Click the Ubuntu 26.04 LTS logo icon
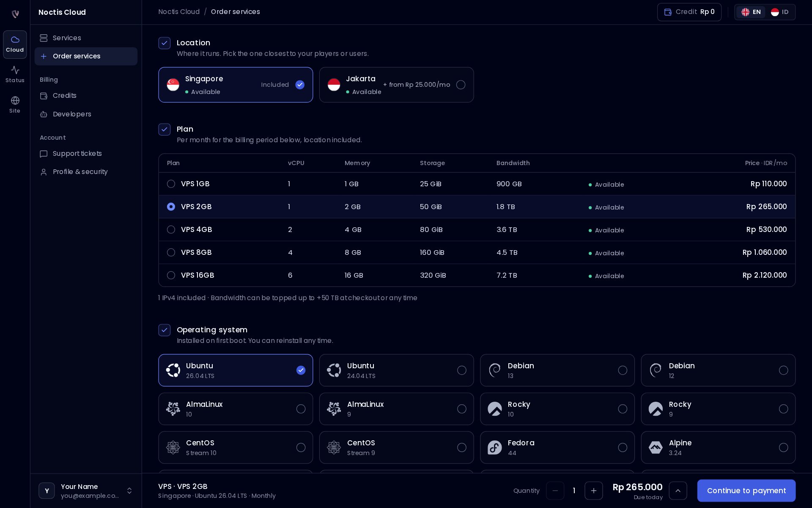The height and width of the screenshot is (508, 812). pos(173,370)
